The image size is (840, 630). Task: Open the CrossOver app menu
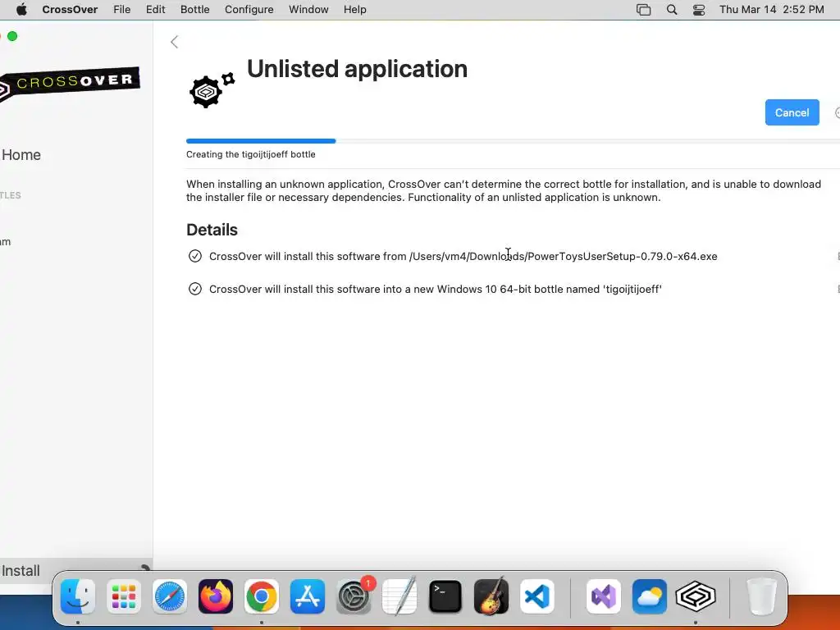70,10
